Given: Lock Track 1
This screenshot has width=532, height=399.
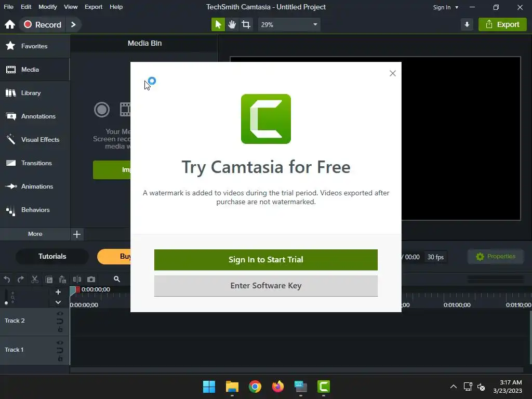Looking at the screenshot, I should tap(60, 358).
